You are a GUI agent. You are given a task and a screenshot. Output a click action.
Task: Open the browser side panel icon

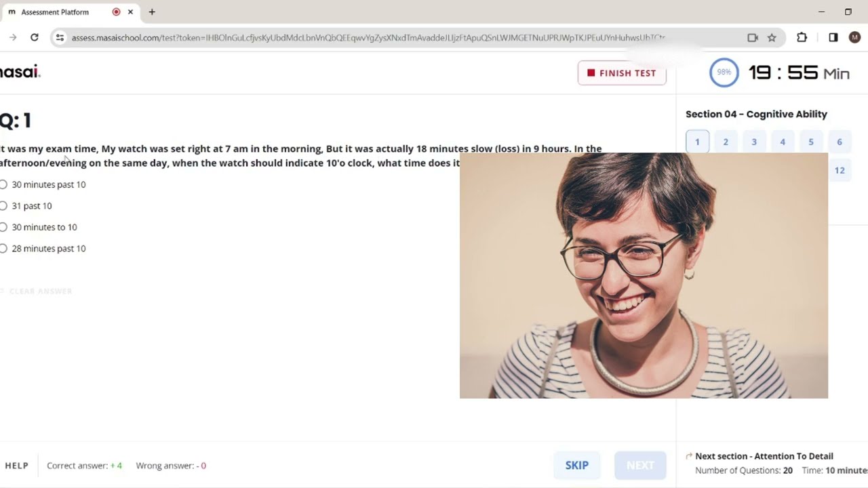[833, 38]
